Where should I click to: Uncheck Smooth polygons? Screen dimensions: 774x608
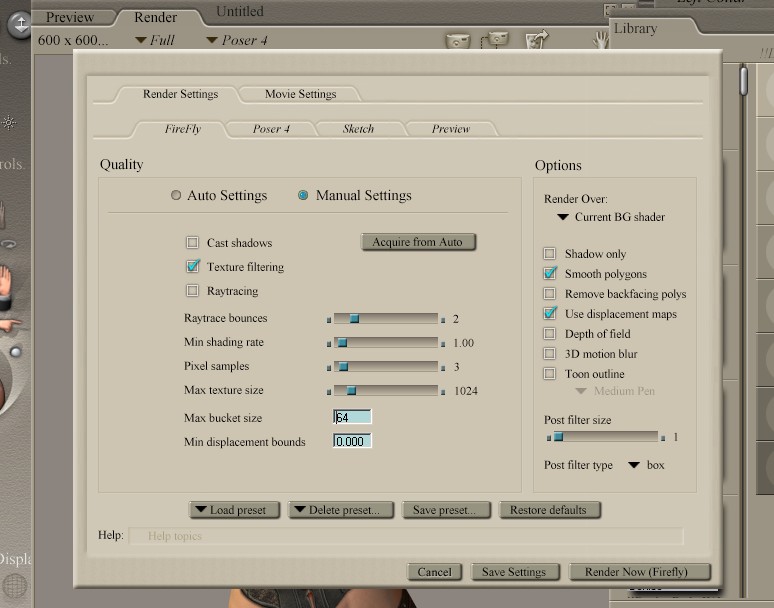(549, 273)
